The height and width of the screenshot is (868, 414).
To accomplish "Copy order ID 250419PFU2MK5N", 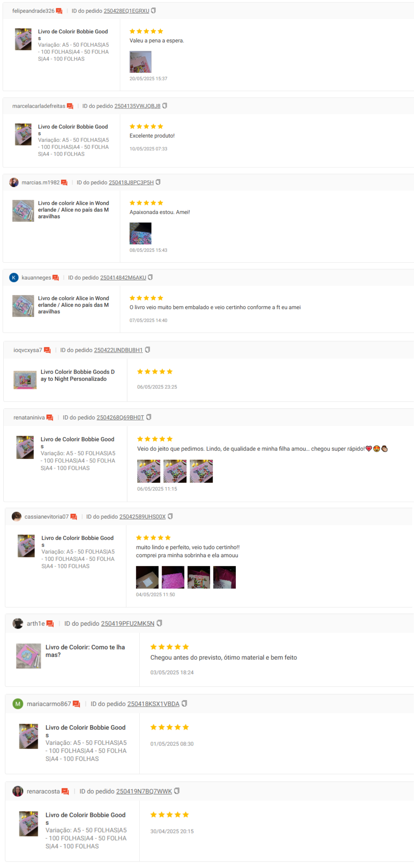I will (159, 623).
